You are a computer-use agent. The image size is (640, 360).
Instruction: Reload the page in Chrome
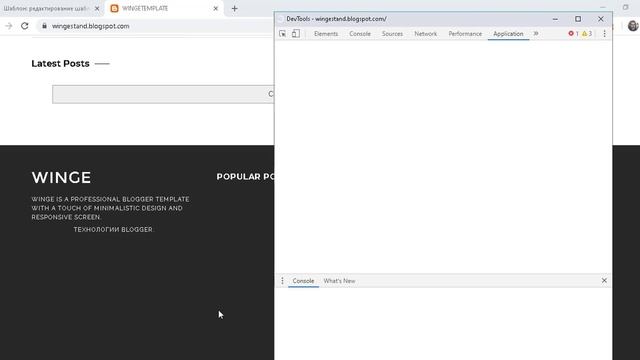coord(25,26)
